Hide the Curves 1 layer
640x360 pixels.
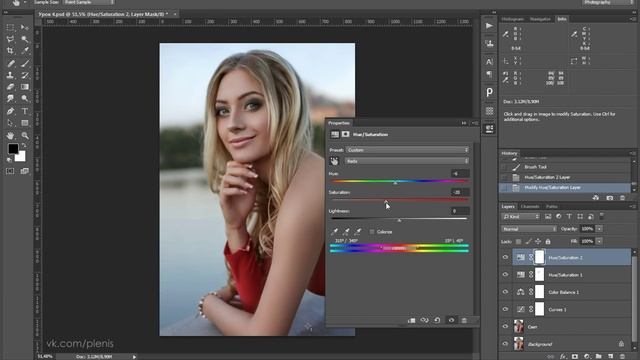tap(505, 309)
